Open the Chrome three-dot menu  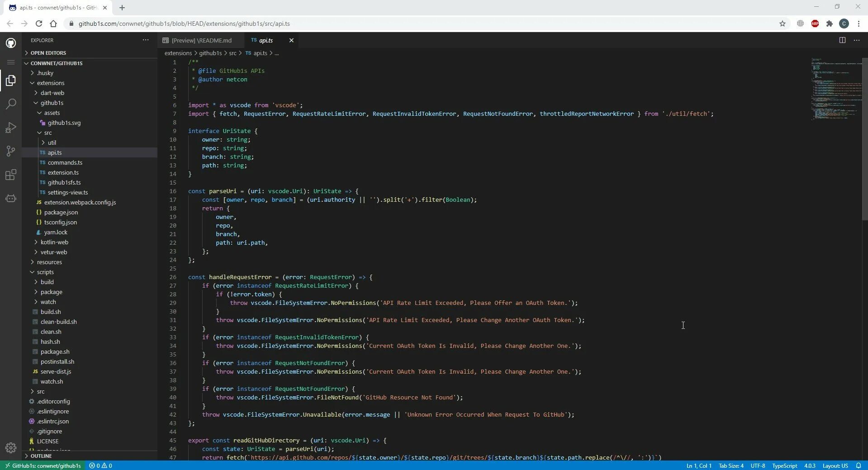[859, 24]
